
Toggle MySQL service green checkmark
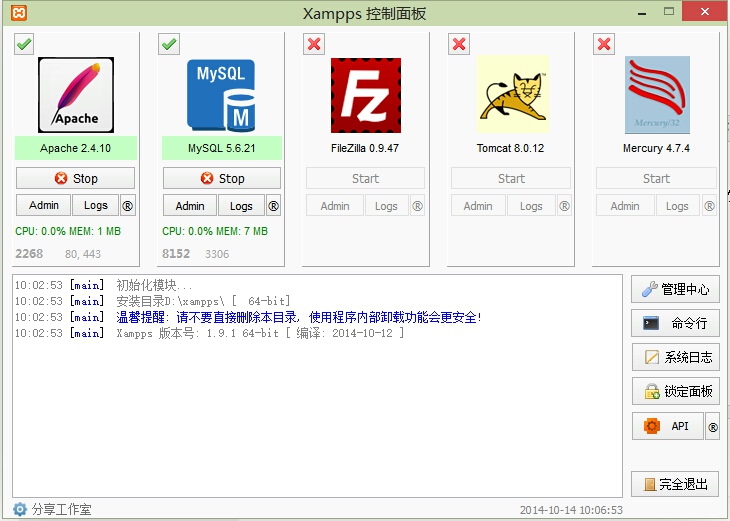(169, 44)
